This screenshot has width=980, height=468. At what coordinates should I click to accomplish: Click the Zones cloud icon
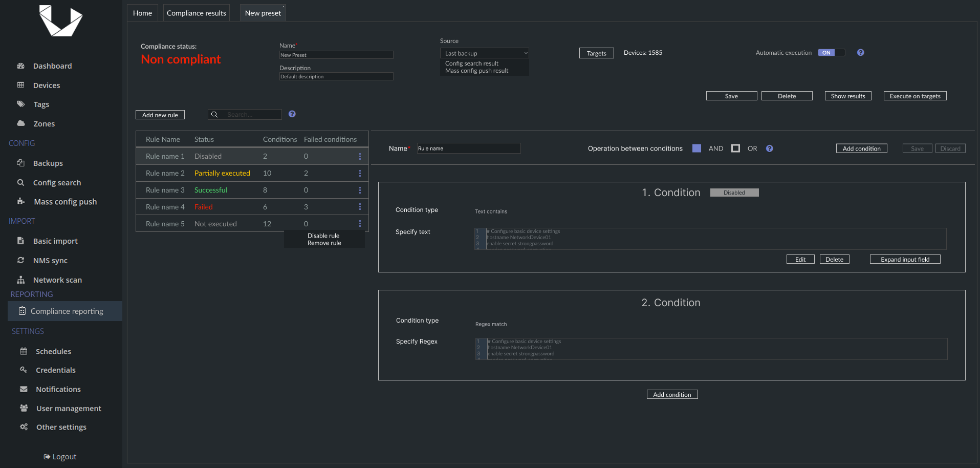[21, 123]
